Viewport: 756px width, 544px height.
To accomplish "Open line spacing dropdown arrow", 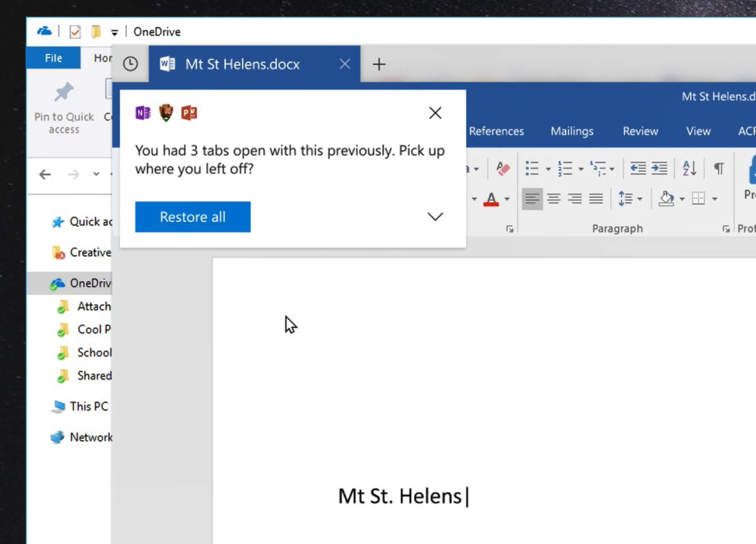I will point(640,199).
